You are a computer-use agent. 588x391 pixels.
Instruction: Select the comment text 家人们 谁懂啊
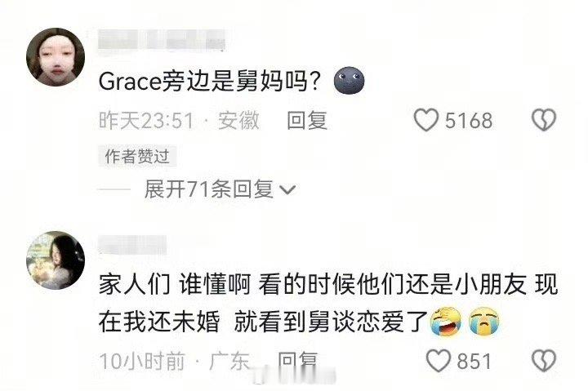(175, 285)
